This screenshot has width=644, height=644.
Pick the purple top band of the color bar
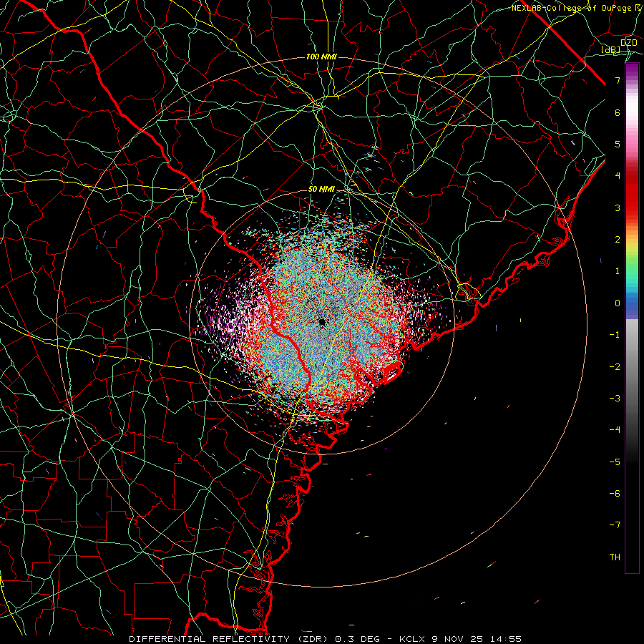pyautogui.click(x=632, y=70)
